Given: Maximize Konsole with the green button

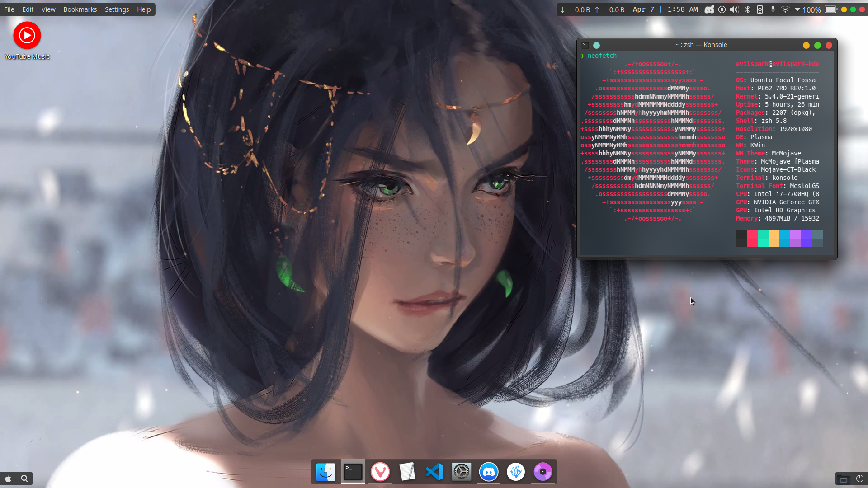Looking at the screenshot, I should tap(817, 45).
